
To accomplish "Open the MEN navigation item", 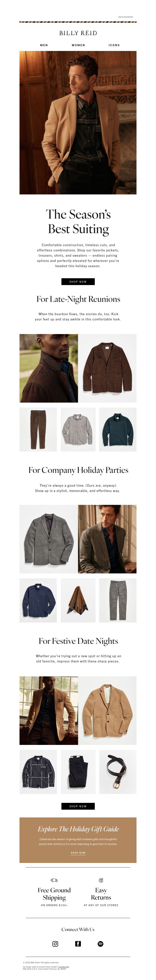I will click(44, 45).
